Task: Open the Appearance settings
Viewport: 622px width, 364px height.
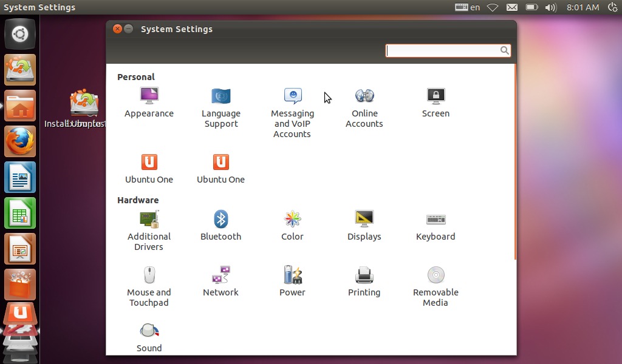Action: point(149,103)
